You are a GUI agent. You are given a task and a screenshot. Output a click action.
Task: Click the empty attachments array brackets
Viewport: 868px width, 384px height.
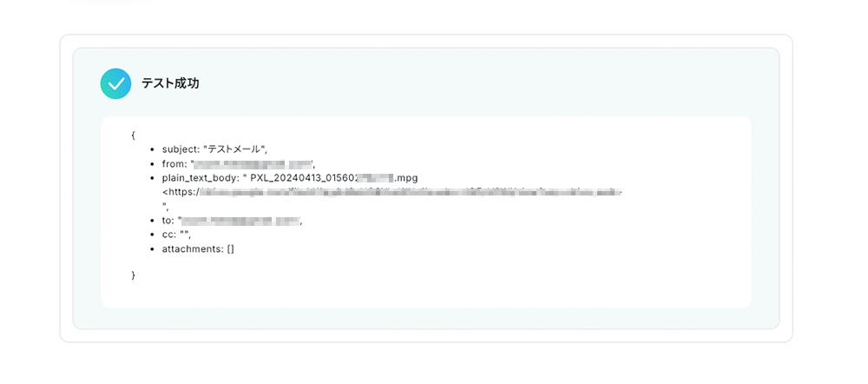pyautogui.click(x=230, y=249)
